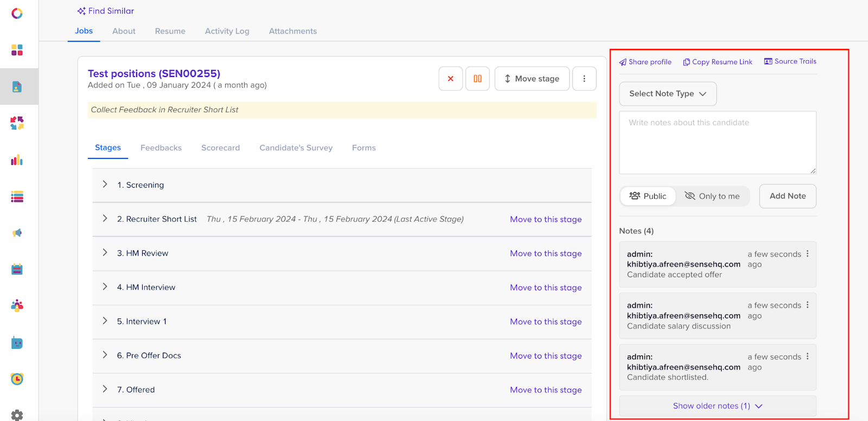The width and height of the screenshot is (868, 421).
Task: Switch to the Attachments tab
Action: (x=293, y=31)
